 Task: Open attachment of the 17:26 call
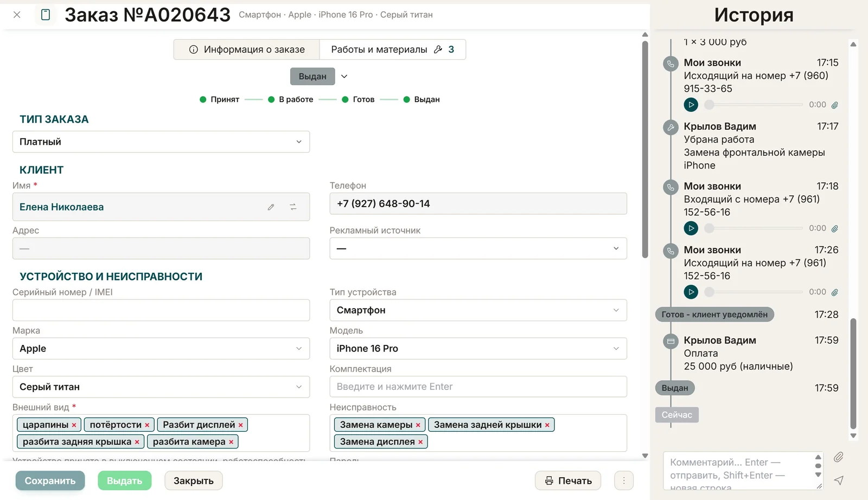tap(835, 292)
